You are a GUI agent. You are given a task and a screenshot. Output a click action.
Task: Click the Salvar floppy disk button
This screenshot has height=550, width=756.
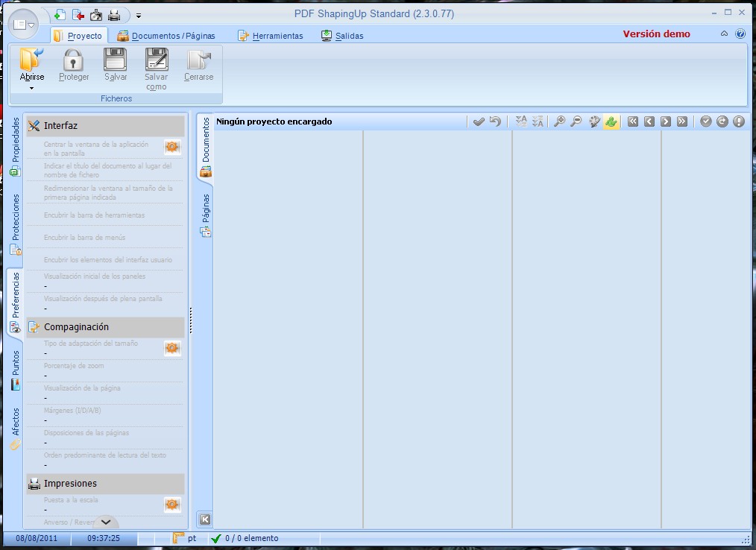[116, 65]
